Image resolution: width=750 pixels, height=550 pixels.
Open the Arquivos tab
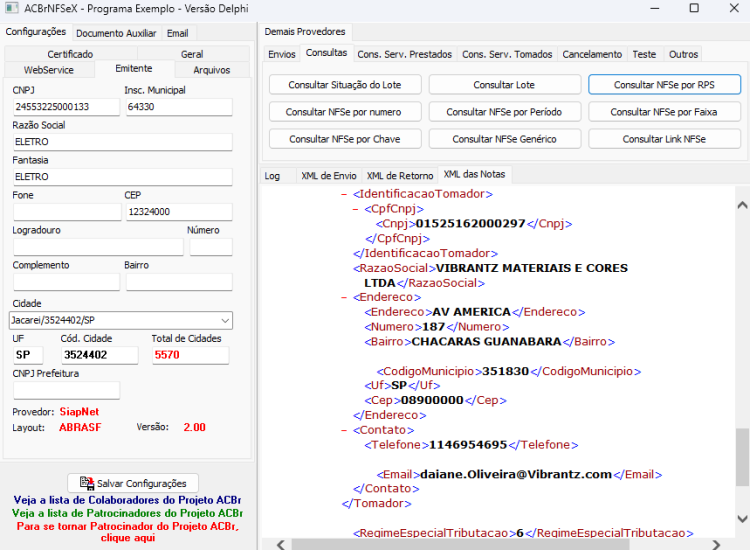pos(212,70)
